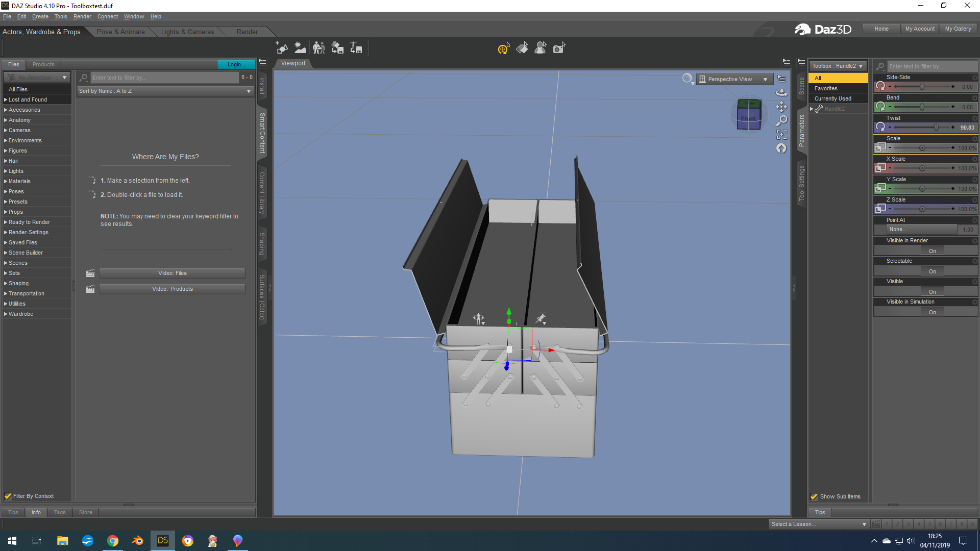The height and width of the screenshot is (551, 980).
Task: Click the frame selection view icon
Action: pos(781,134)
